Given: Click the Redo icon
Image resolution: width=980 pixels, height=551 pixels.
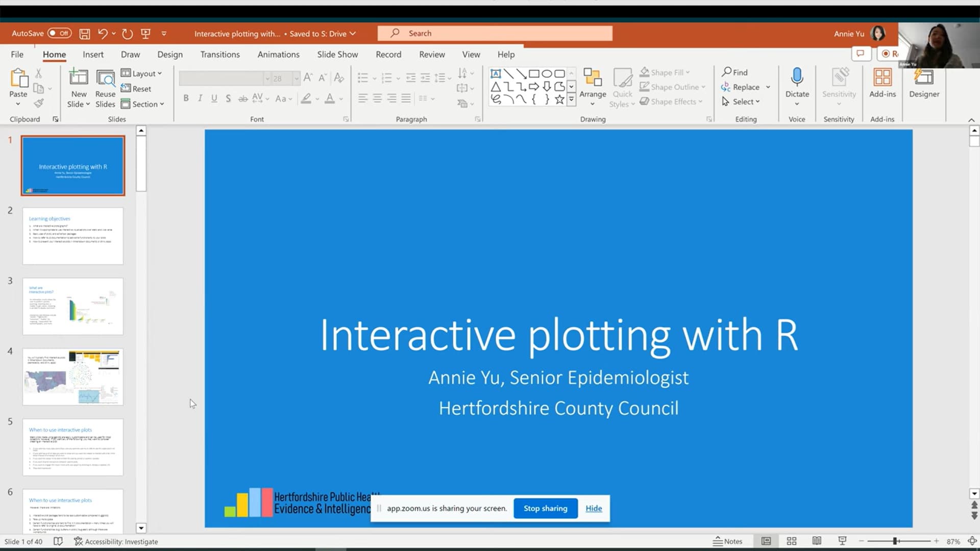Looking at the screenshot, I should point(128,34).
